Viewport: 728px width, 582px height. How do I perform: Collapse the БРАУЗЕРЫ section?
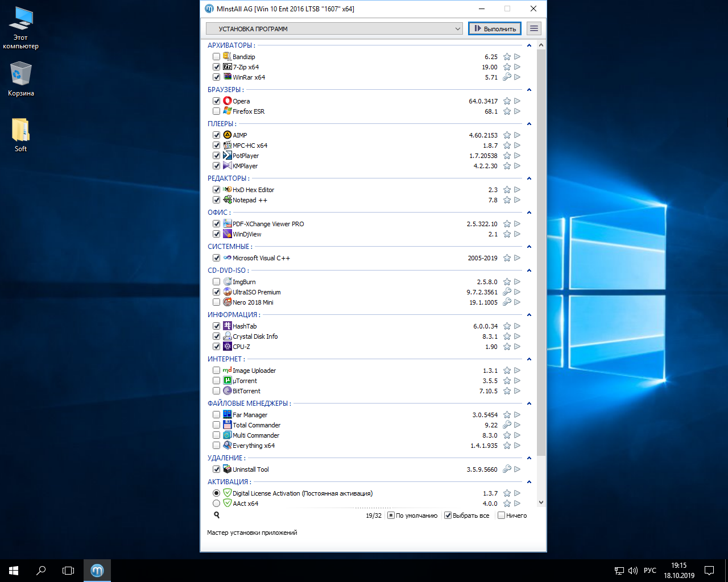(529, 90)
